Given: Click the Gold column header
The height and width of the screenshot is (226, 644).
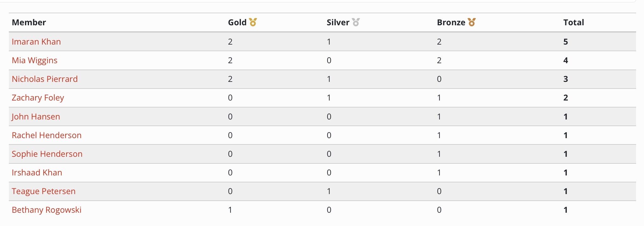Looking at the screenshot, I should (x=237, y=22).
